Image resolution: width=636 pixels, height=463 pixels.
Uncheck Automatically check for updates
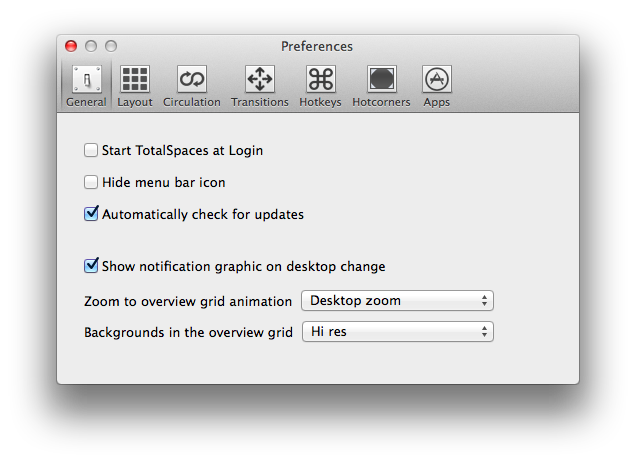point(92,214)
